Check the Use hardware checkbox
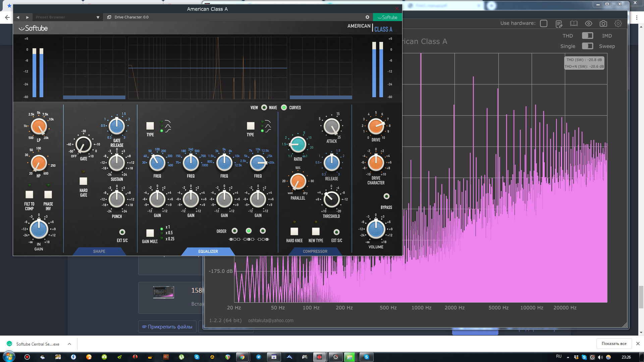This screenshot has height=362, width=644. tap(544, 23)
